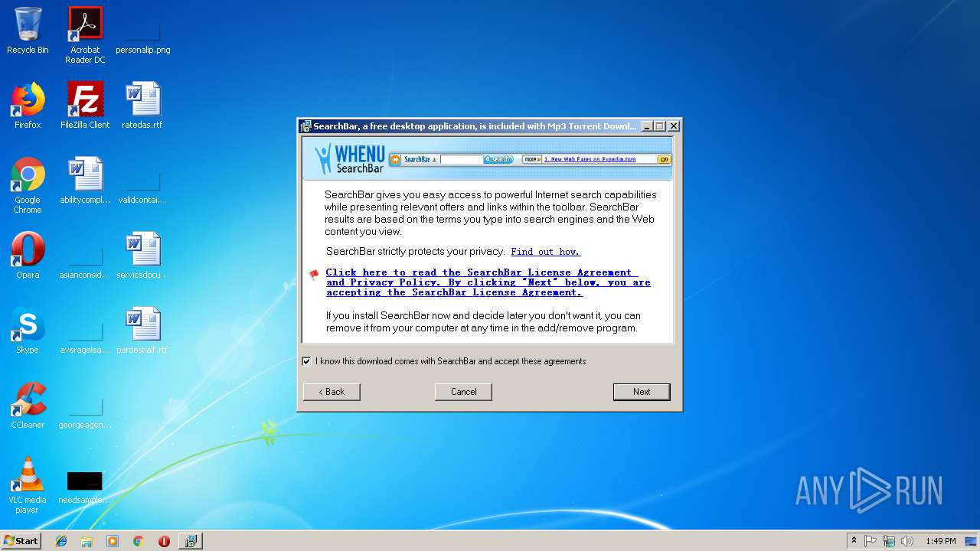The image size is (980, 551).
Task: Open the volume speaker tray icon
Action: pos(907,541)
